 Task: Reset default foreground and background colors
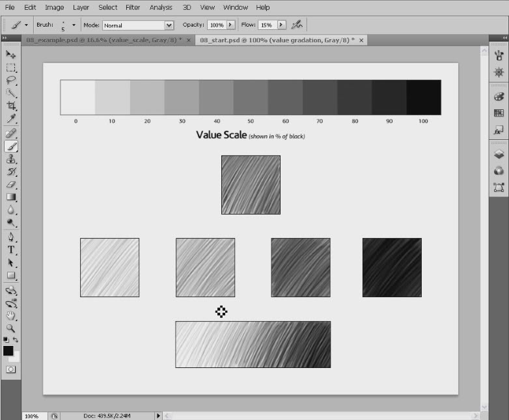point(6,339)
